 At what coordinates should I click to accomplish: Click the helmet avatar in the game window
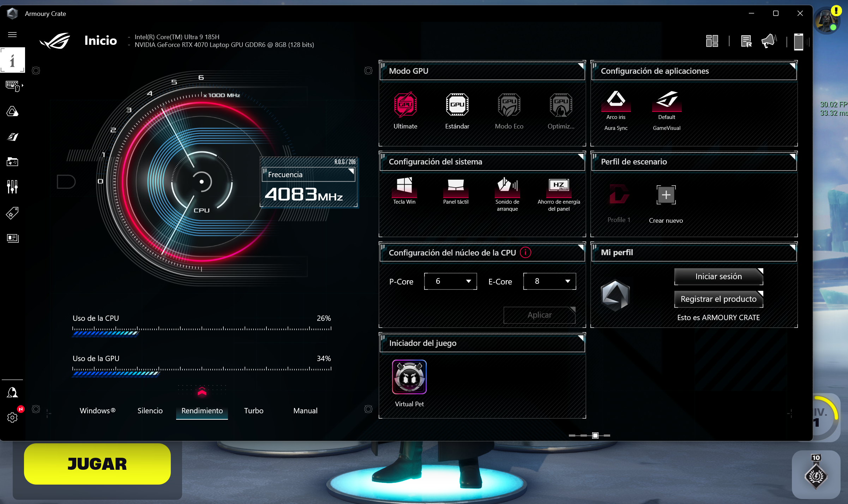pos(826,20)
